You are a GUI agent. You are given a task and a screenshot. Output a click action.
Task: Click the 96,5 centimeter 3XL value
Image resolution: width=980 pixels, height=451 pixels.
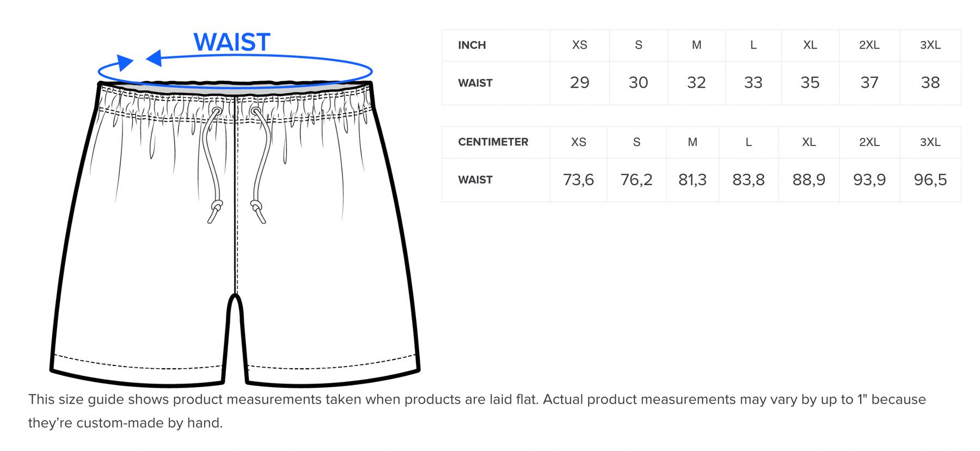[x=930, y=180]
